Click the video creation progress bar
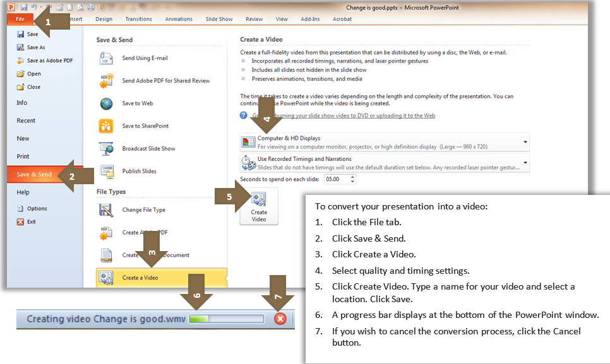The height and width of the screenshot is (364, 610). pos(225,319)
